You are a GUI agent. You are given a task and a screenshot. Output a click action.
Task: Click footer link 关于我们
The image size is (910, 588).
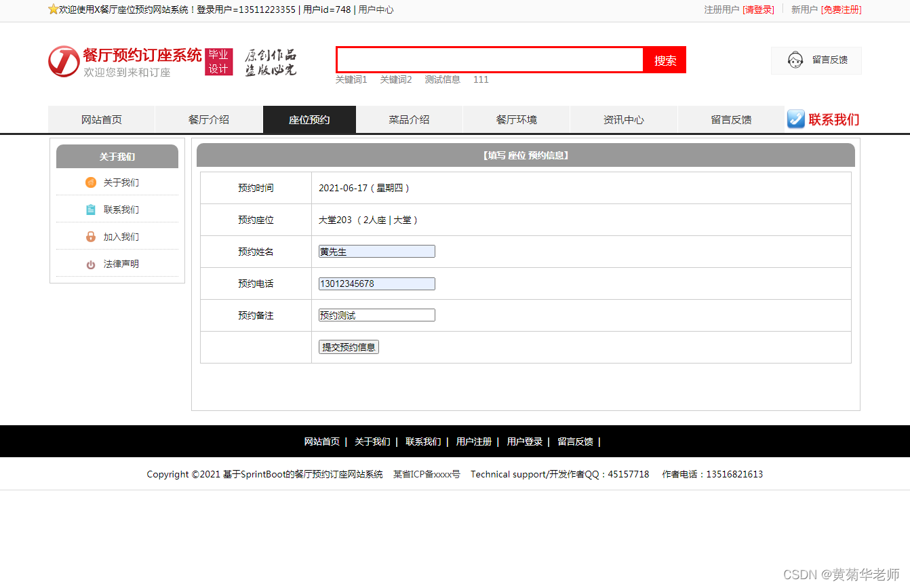pos(372,442)
